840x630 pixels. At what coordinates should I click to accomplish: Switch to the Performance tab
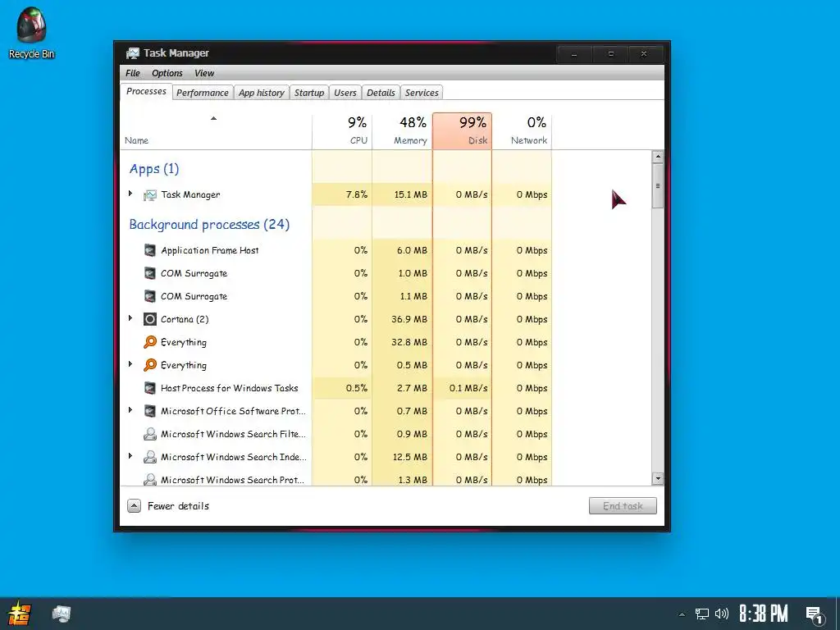click(203, 93)
